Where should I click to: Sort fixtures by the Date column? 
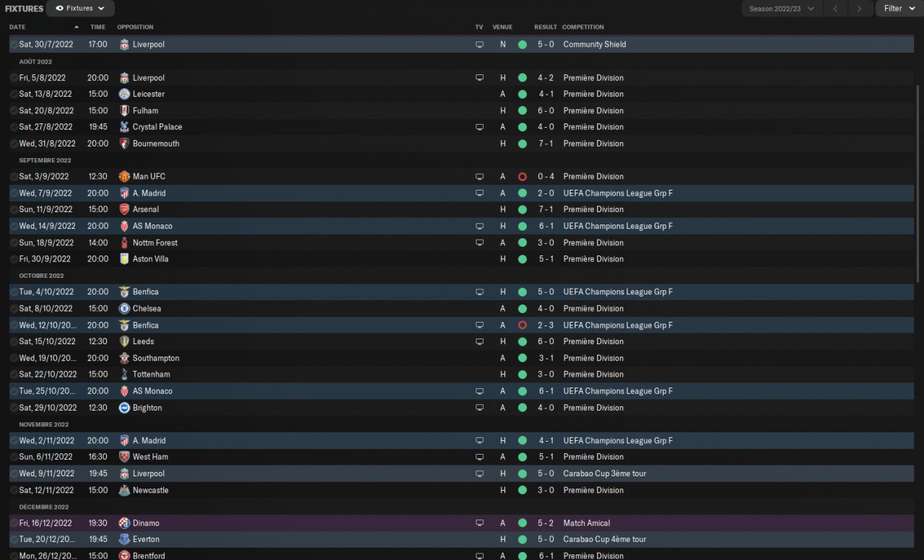pyautogui.click(x=17, y=27)
